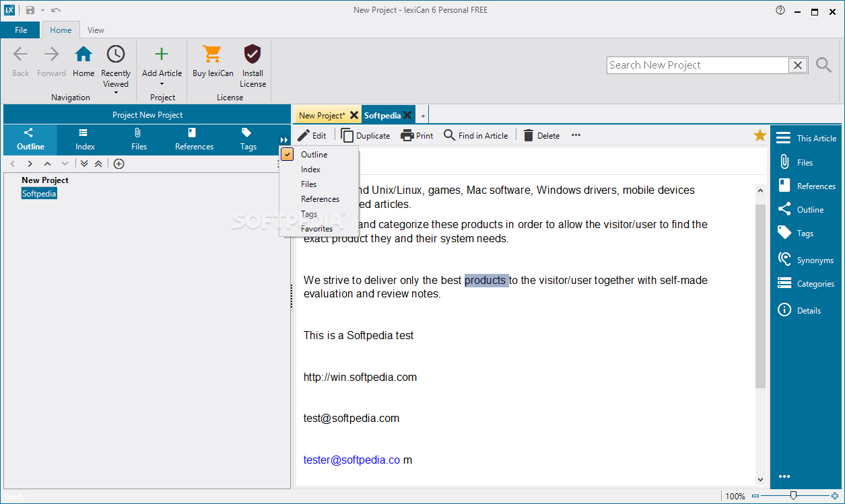The height and width of the screenshot is (504, 845).
Task: Move outline item right arrow
Action: point(30,164)
